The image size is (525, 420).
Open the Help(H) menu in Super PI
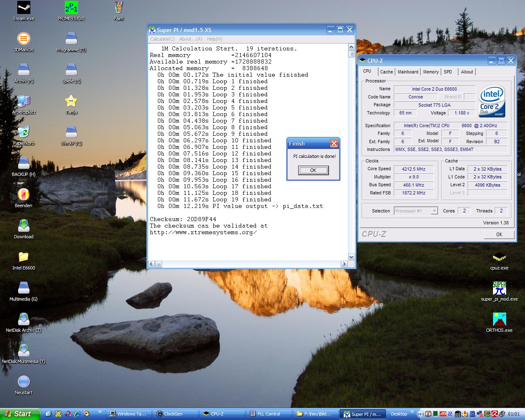pyautogui.click(x=215, y=39)
